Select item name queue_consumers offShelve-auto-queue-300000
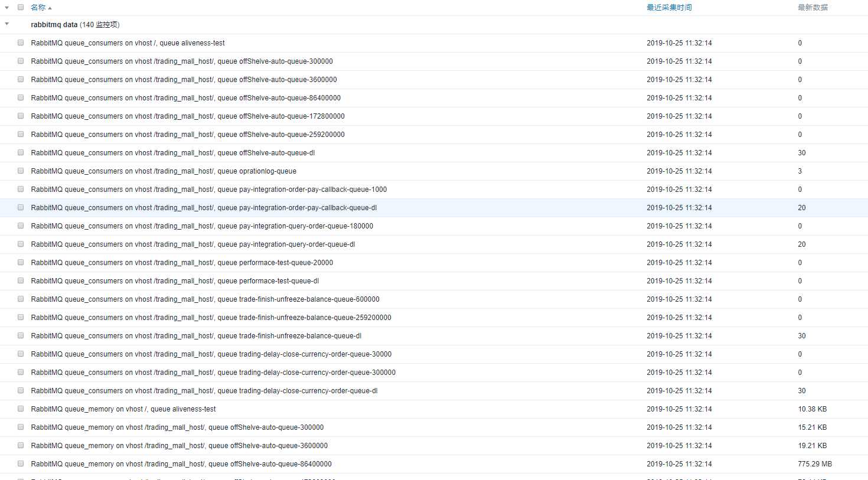 pos(182,61)
